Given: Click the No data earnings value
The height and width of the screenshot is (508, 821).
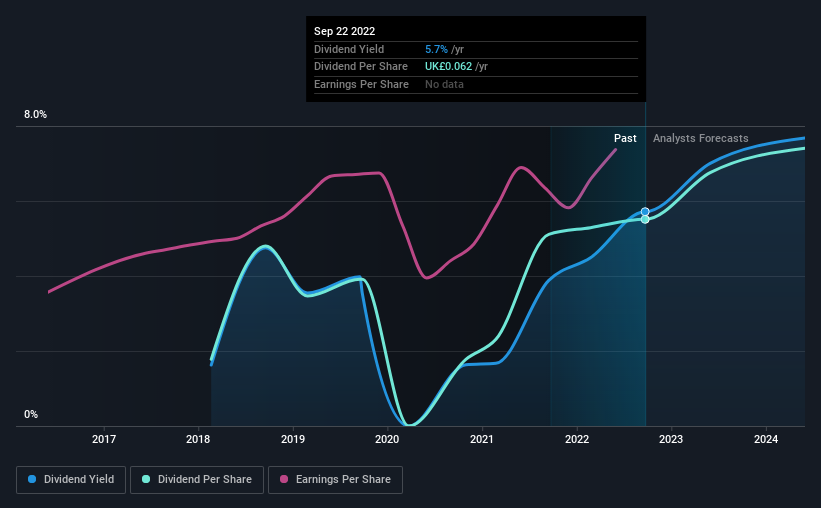Looking at the screenshot, I should pos(444,84).
